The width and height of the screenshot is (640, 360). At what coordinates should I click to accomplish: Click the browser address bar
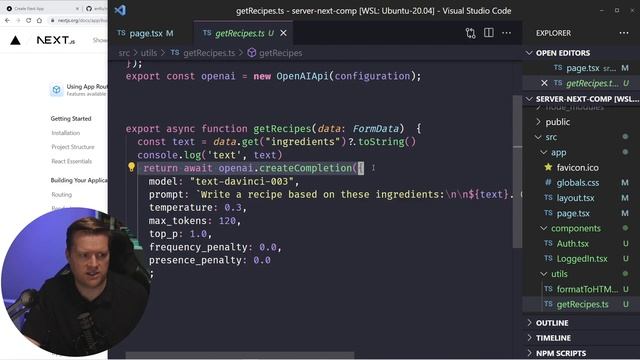tap(78, 20)
